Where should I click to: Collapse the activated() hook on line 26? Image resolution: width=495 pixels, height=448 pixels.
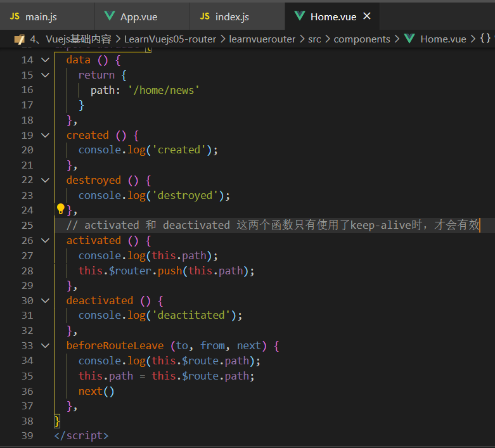click(x=46, y=241)
